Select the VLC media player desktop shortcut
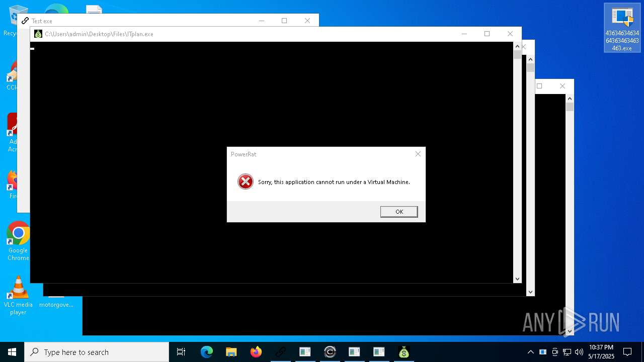The height and width of the screenshot is (362, 644). coord(18,295)
